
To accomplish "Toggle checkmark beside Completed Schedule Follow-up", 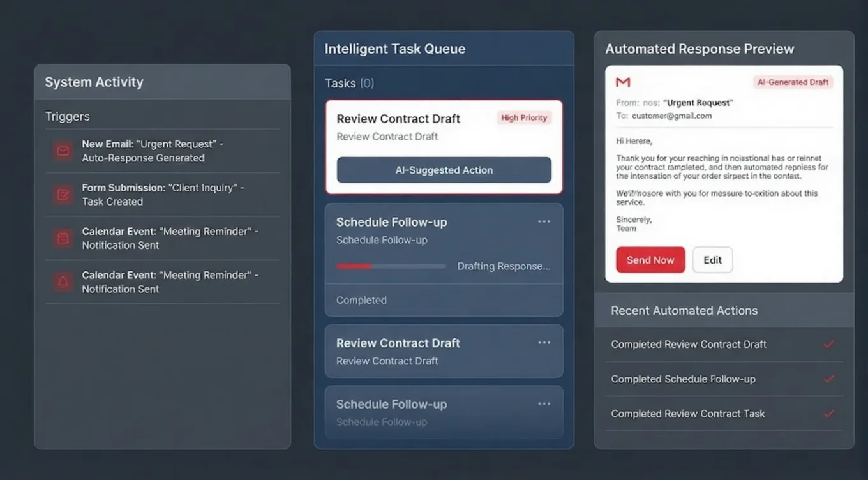I will tap(828, 379).
